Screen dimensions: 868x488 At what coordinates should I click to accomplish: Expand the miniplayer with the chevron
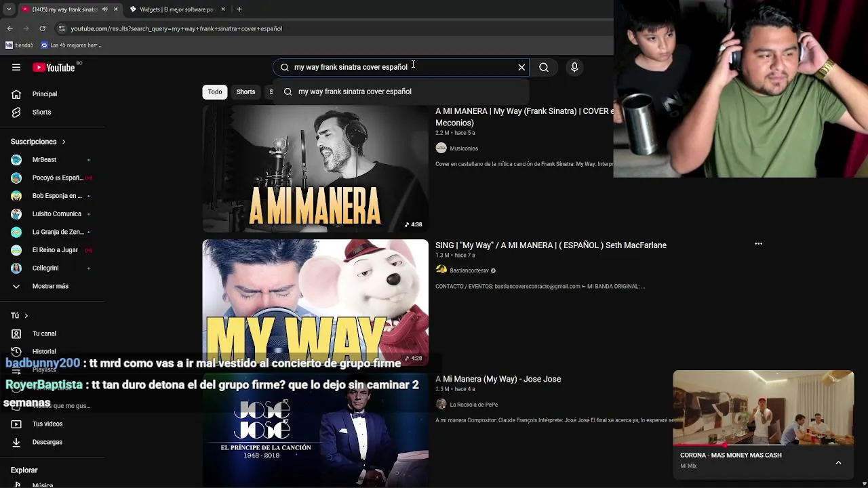tap(838, 463)
